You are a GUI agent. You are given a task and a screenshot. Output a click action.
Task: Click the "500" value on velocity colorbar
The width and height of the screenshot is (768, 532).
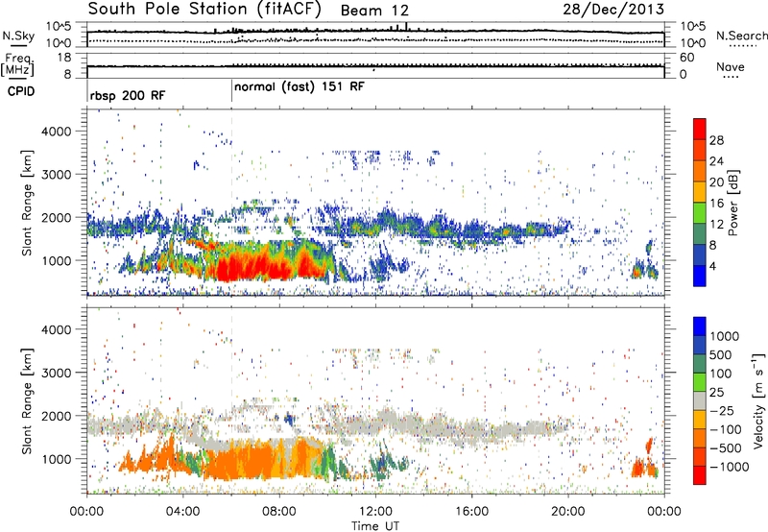(723, 355)
